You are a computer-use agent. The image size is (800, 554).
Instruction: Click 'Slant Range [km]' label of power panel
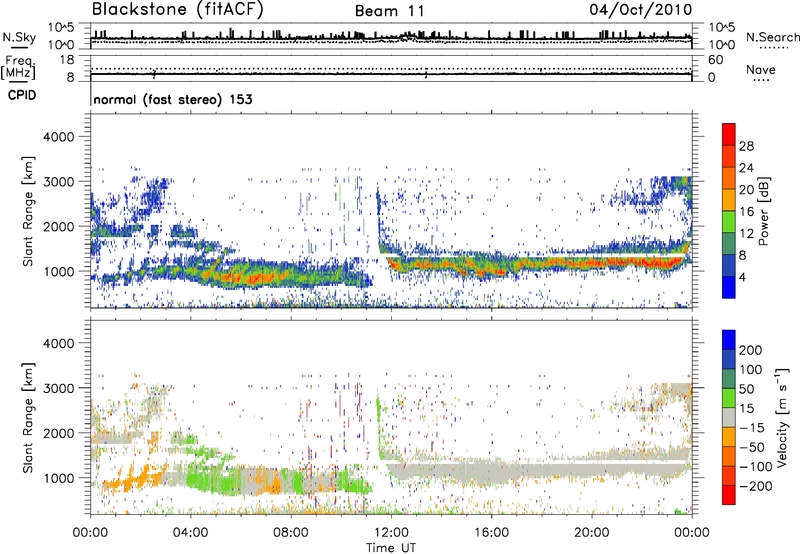(28, 211)
